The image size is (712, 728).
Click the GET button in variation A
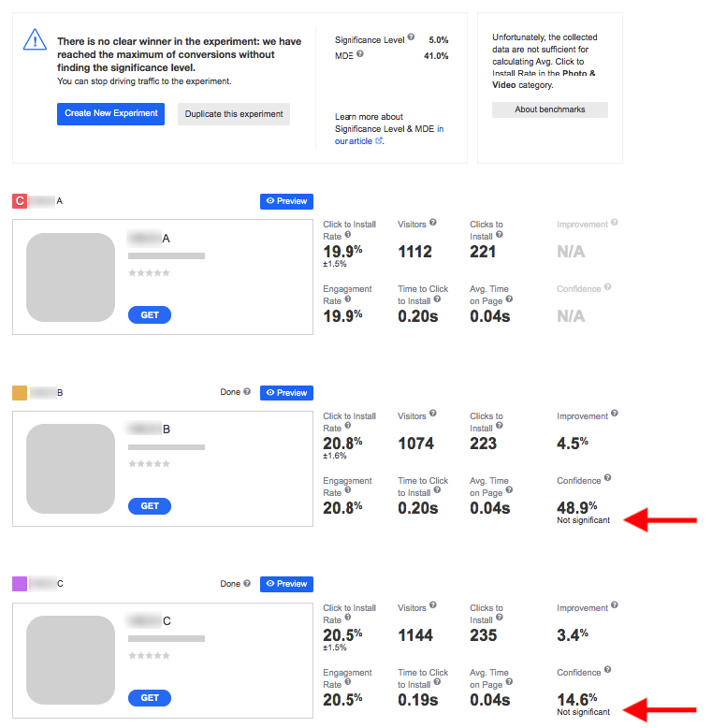[150, 315]
